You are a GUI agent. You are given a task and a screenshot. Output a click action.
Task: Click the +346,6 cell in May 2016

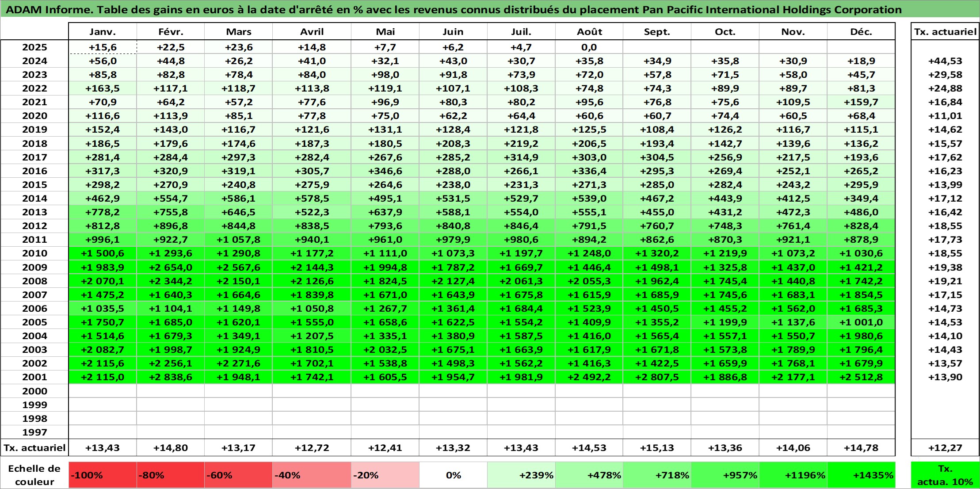point(385,171)
